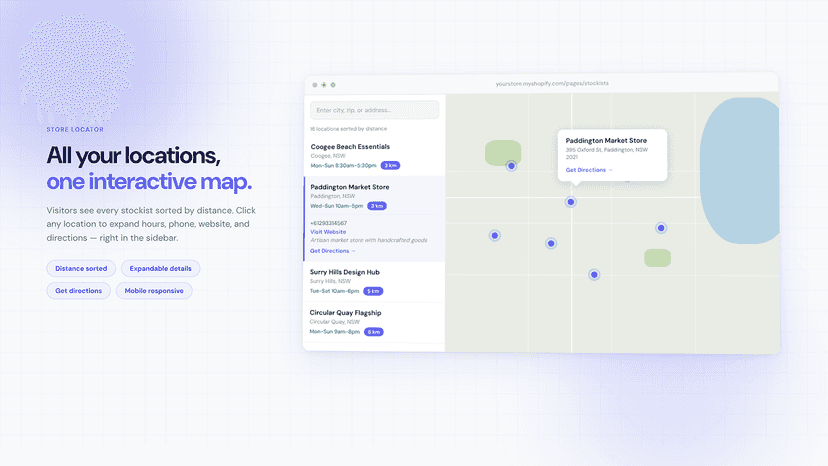Click the Artisan market store description text
The height and width of the screenshot is (466, 828).
[x=369, y=240]
